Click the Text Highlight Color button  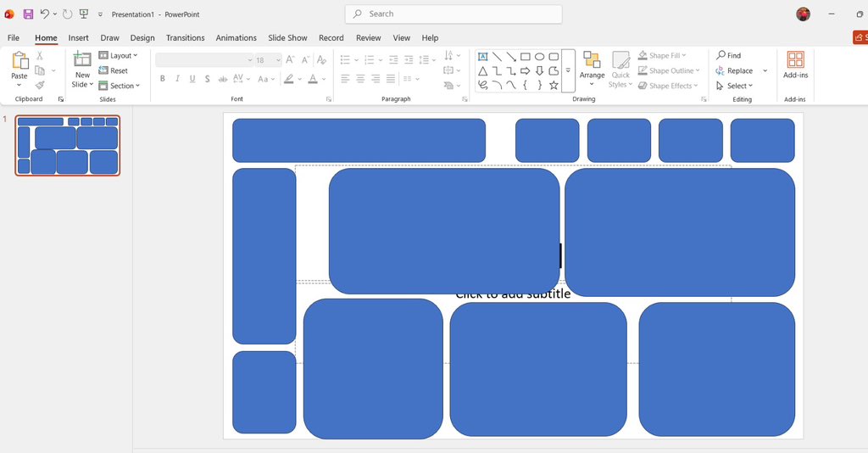point(288,79)
